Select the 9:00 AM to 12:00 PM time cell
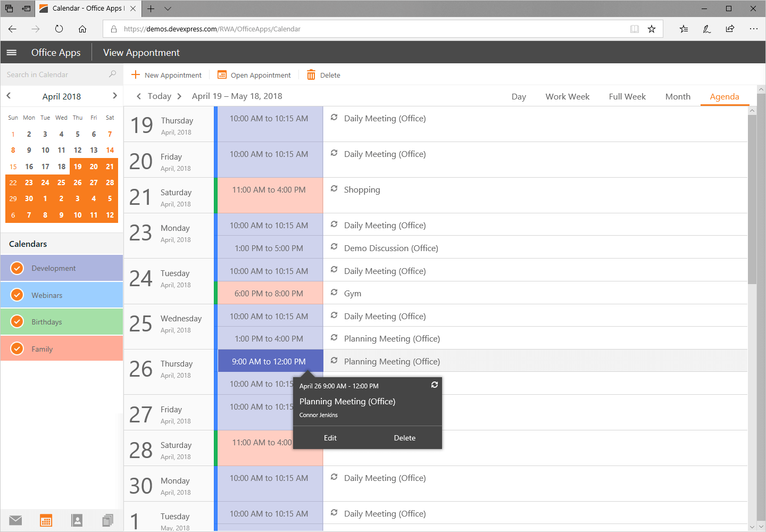 pos(269,361)
